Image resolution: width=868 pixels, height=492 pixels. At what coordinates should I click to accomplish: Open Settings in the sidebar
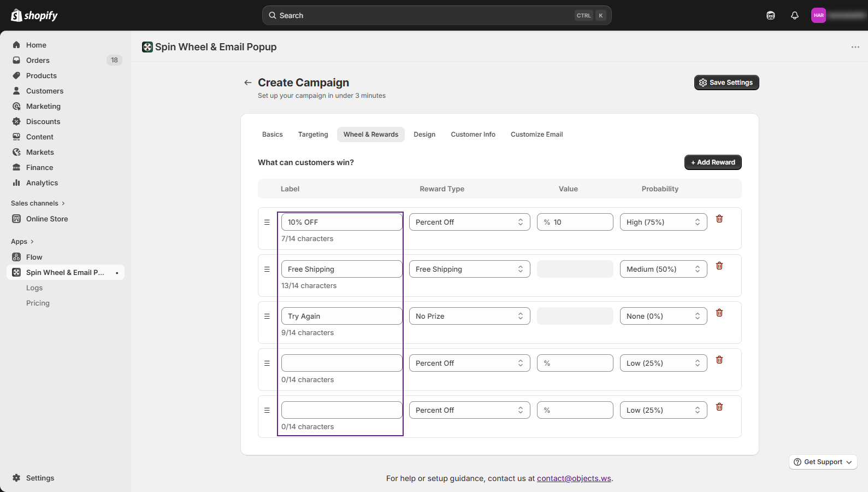(x=66, y=478)
